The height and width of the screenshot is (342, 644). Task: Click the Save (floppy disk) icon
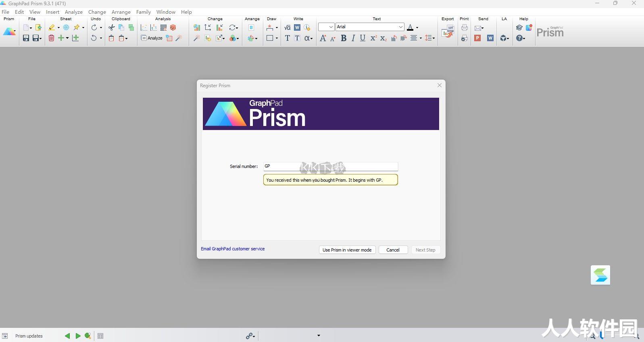(26, 38)
